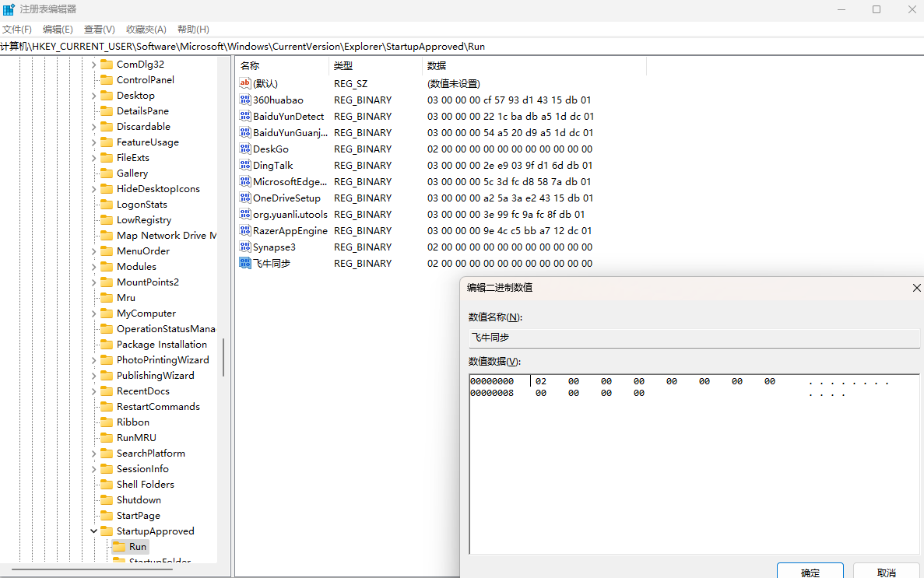The width and height of the screenshot is (924, 578).
Task: Collapse the StartupApproved tree node
Action: click(x=94, y=531)
